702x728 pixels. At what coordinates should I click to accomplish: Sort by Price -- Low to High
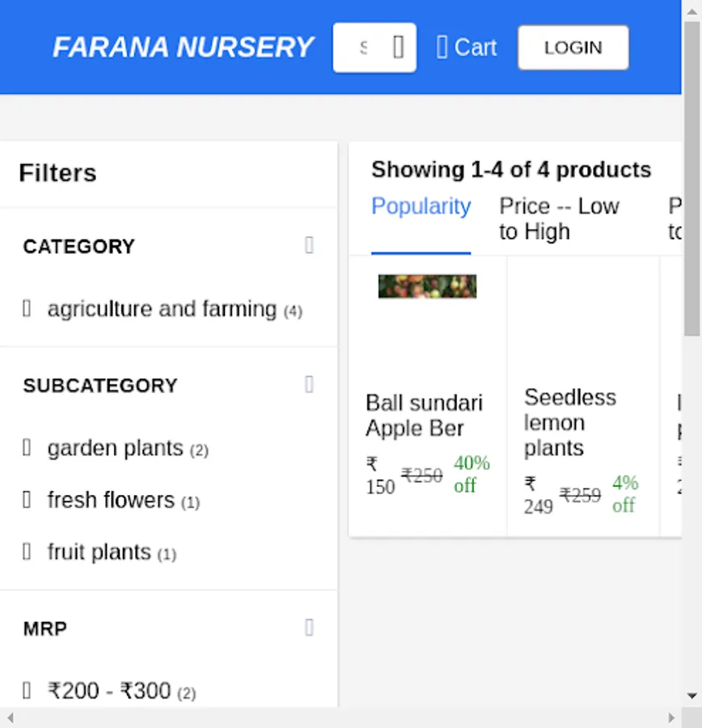tap(558, 218)
